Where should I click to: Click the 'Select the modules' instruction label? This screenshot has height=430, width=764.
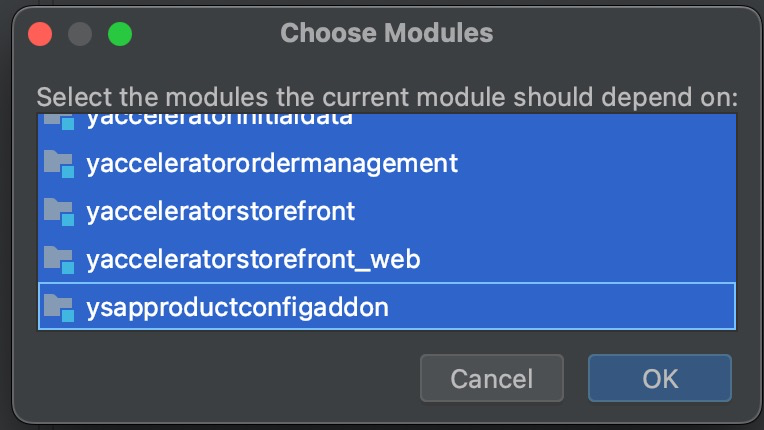tap(386, 98)
